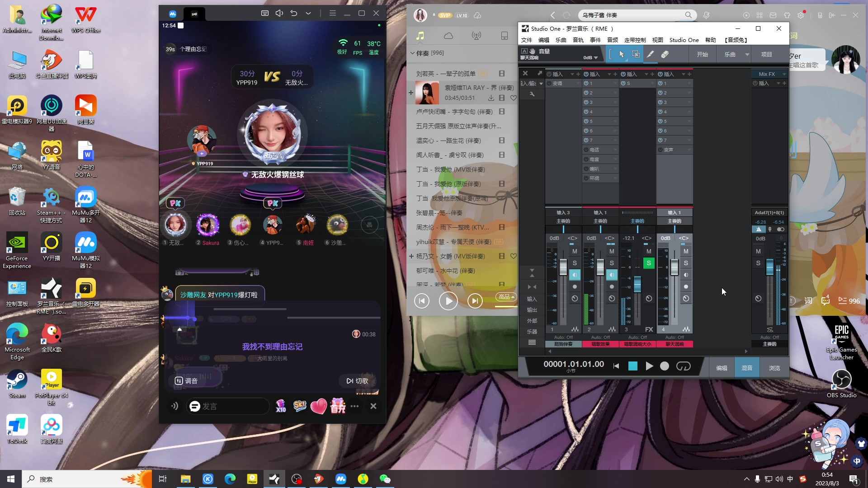
Task: Click music player search field
Action: click(637, 15)
